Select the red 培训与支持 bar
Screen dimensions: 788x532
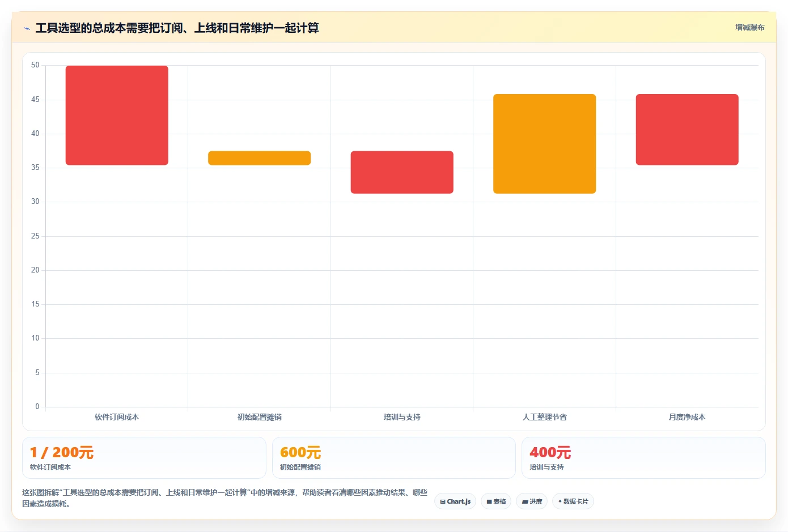402,172
